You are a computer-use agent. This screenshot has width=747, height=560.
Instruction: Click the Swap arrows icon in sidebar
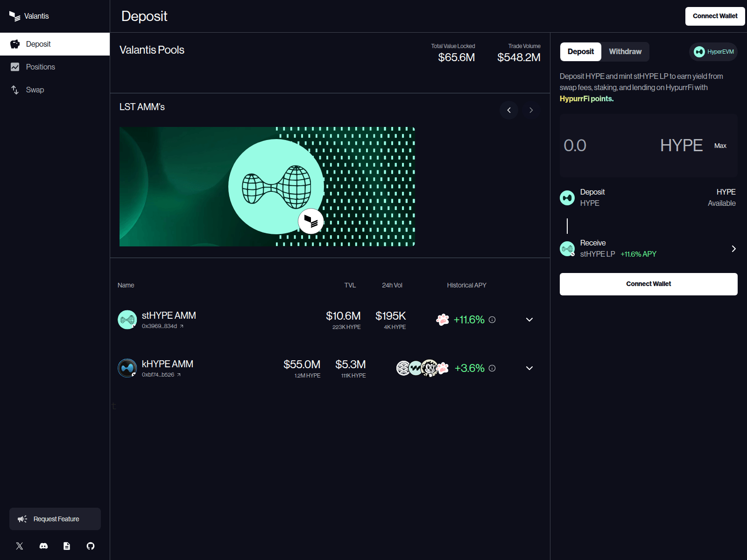tap(15, 90)
